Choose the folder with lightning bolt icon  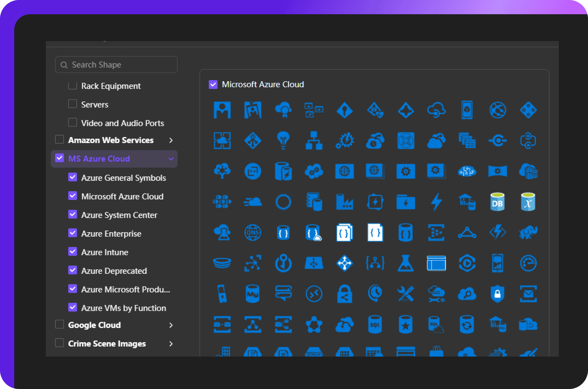pos(406,202)
